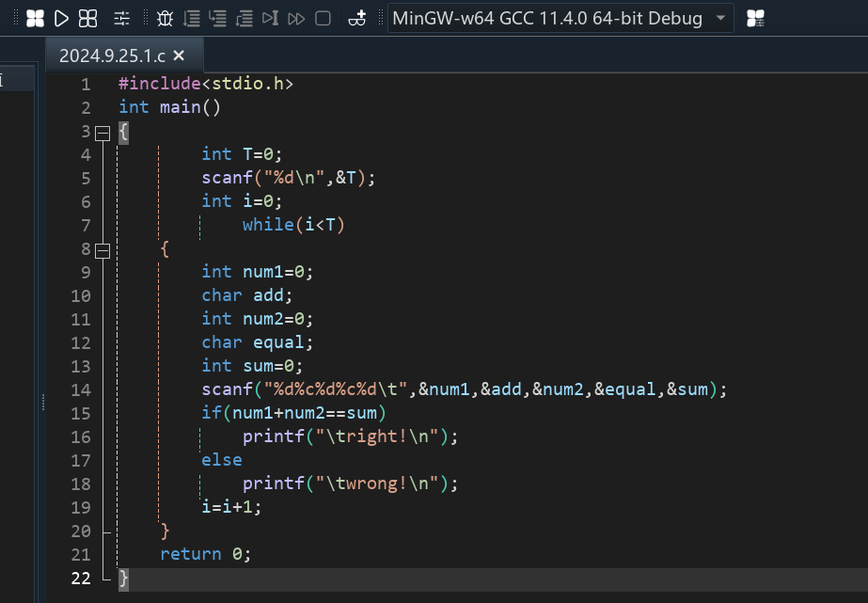This screenshot has width=868, height=603.
Task: Click the Compile icon in the toolbar
Action: coord(35,18)
